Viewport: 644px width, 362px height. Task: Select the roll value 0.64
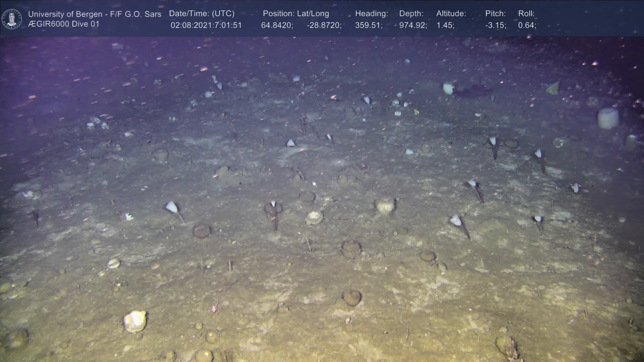pyautogui.click(x=527, y=25)
